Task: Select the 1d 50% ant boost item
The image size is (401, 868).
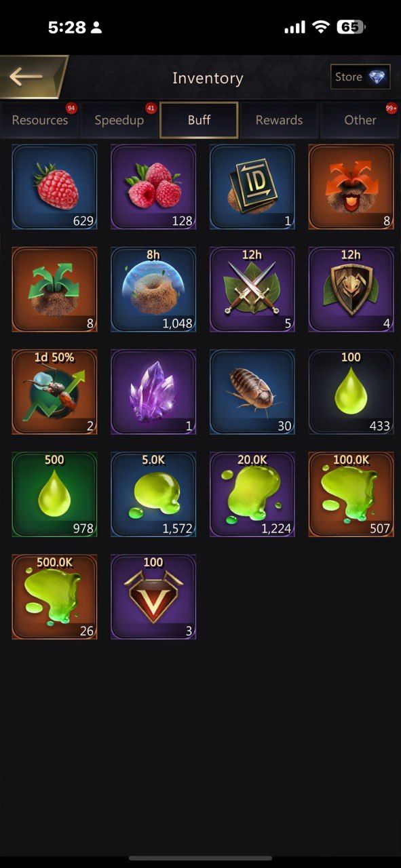Action: (54, 392)
